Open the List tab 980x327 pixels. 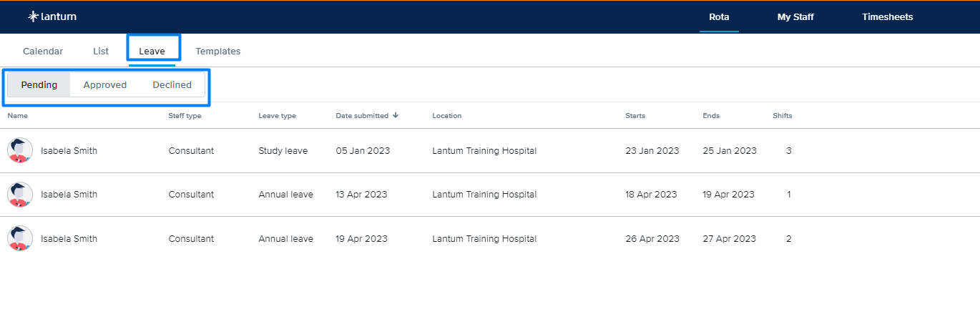[101, 51]
